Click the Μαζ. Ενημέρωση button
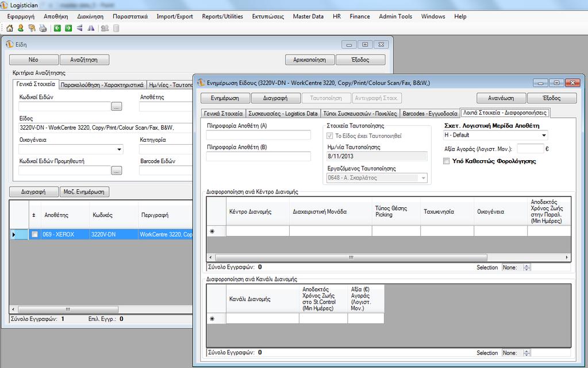The height and width of the screenshot is (368, 588). click(x=84, y=192)
